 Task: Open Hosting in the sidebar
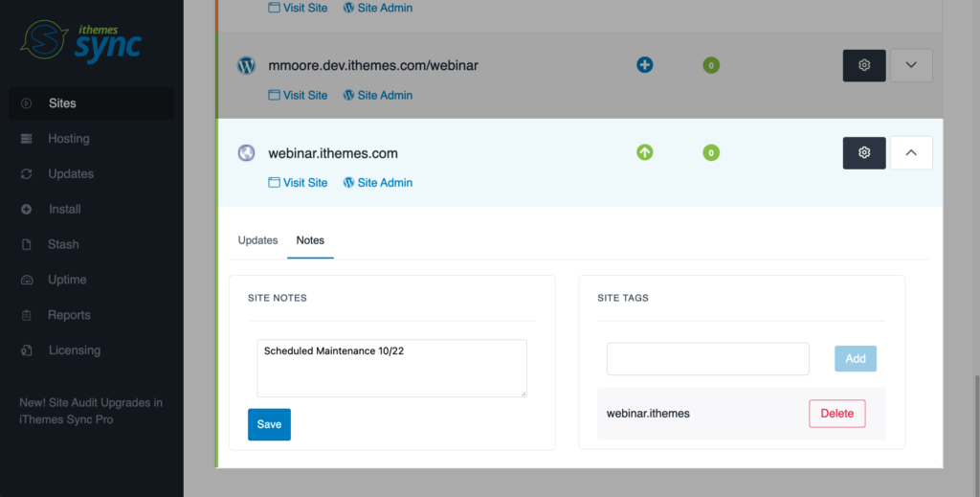[x=69, y=139]
